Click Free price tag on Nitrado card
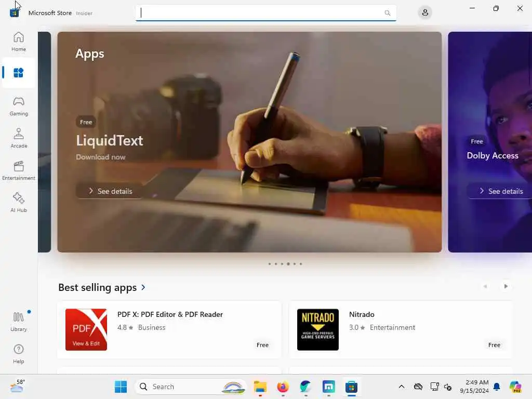The height and width of the screenshot is (399, 532). [495, 345]
